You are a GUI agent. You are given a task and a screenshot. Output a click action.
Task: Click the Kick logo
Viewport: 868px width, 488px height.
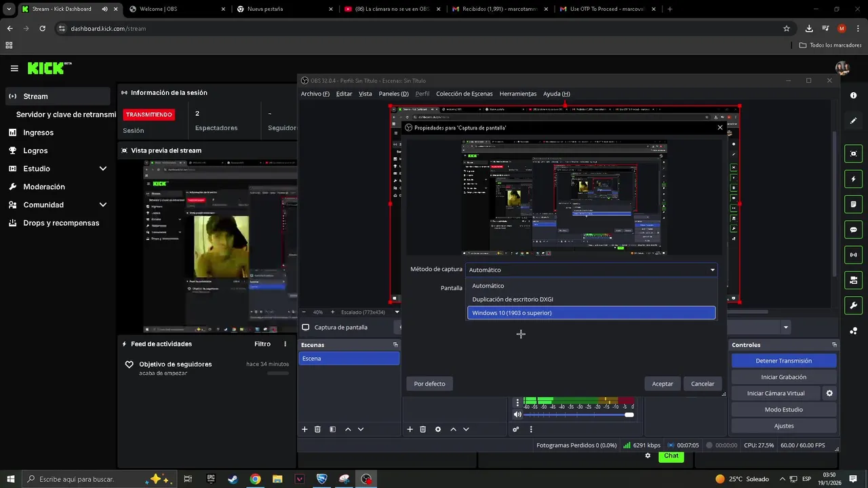pos(49,68)
